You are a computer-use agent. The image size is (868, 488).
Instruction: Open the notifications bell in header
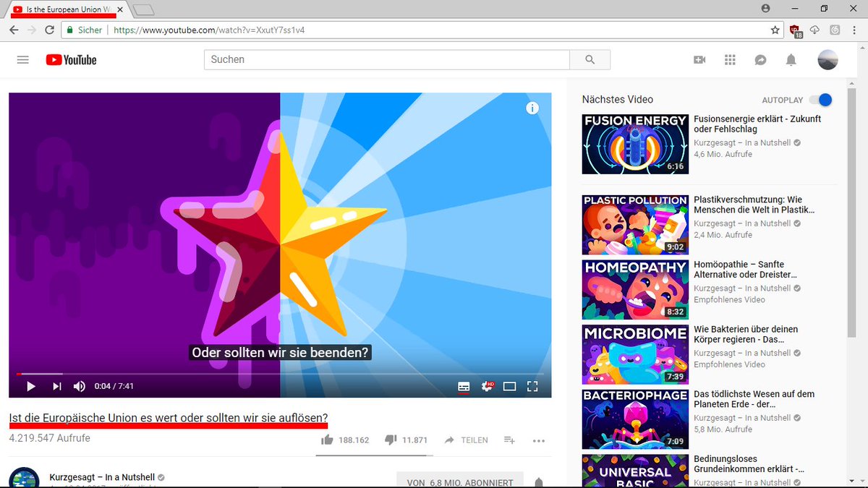[x=791, y=60]
